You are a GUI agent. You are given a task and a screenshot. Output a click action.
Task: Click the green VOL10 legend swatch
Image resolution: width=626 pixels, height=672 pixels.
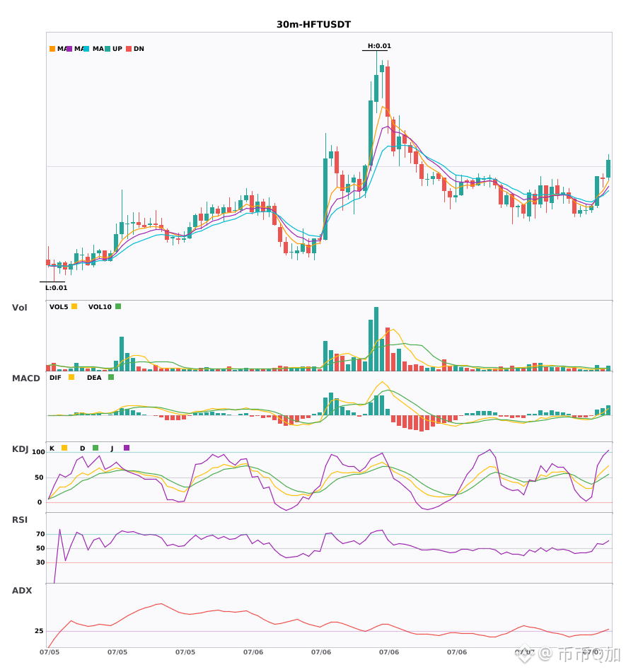(118, 306)
